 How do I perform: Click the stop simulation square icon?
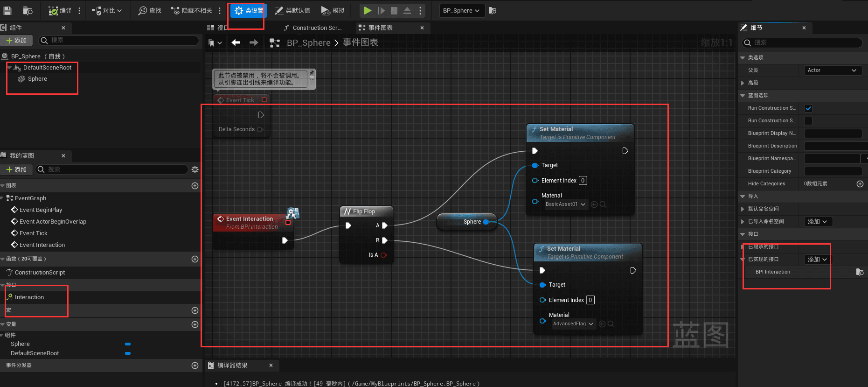click(394, 10)
